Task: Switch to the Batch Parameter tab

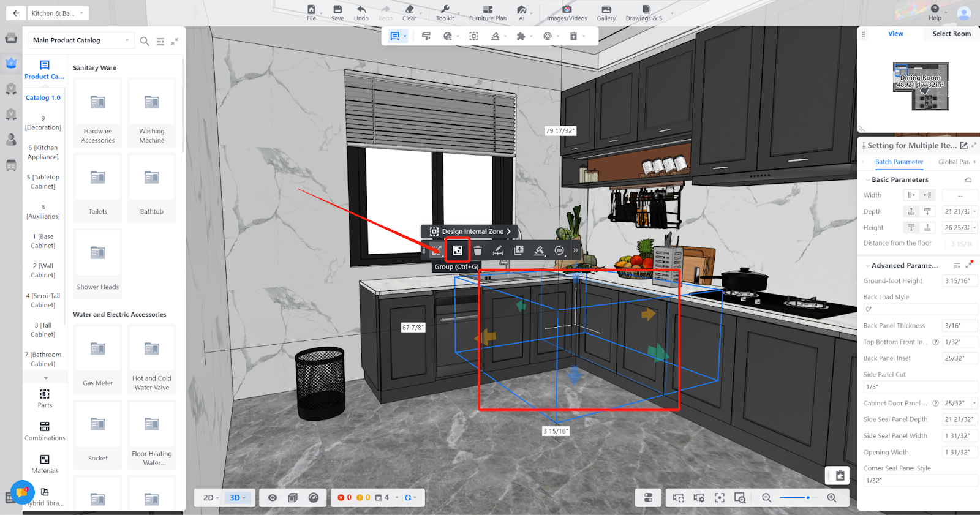Action: pos(899,162)
